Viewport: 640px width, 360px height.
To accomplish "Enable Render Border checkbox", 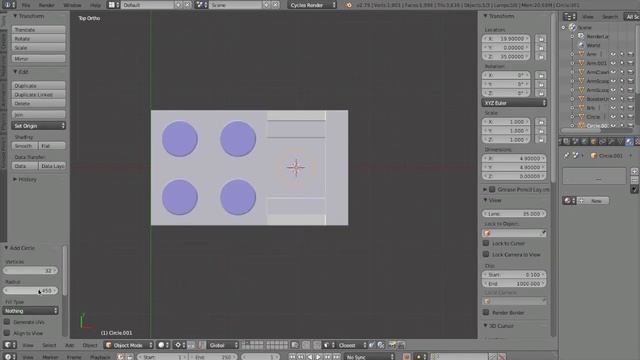I will [486, 313].
